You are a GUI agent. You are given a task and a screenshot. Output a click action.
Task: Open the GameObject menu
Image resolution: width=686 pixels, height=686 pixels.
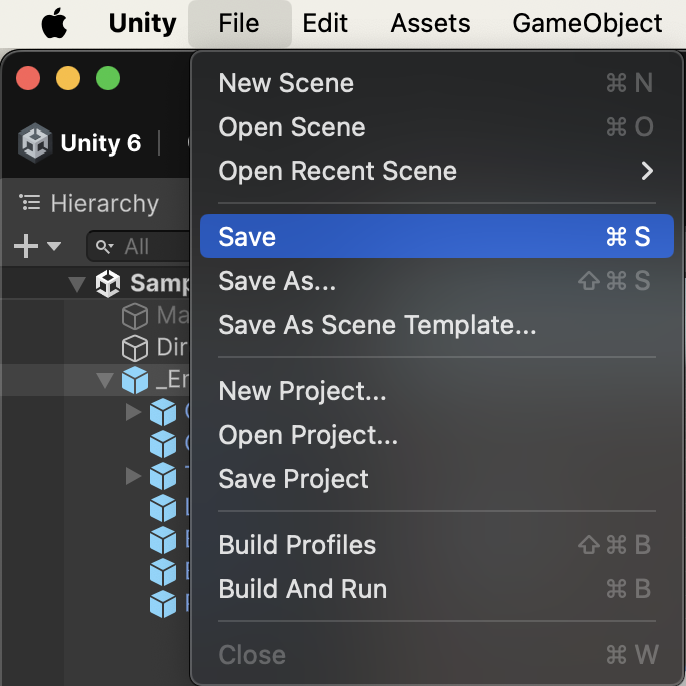tap(587, 23)
